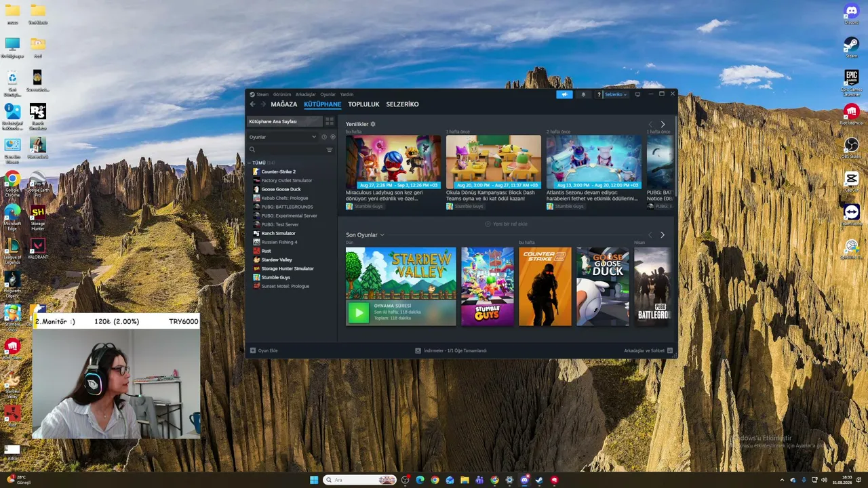The image size is (868, 488).
Task: Click Kütüphane Ana Sayfası button
Action: tap(284, 121)
